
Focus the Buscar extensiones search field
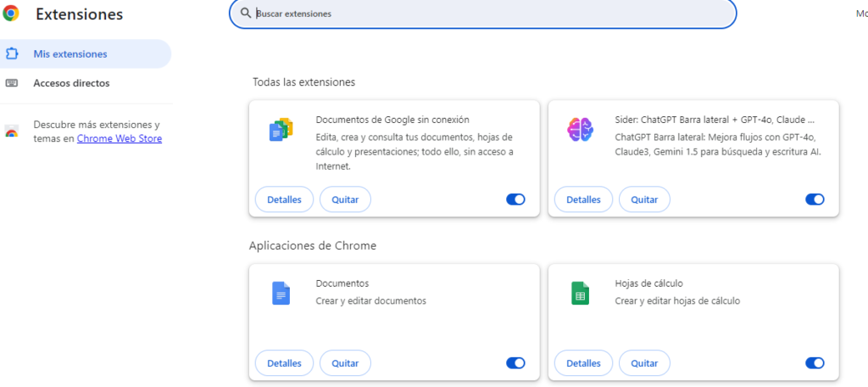point(482,14)
